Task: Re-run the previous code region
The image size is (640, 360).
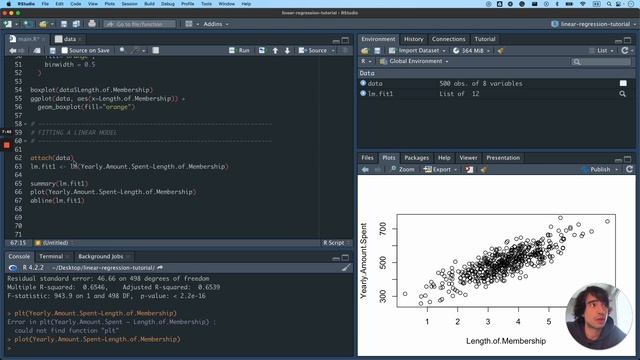Action: click(x=262, y=51)
